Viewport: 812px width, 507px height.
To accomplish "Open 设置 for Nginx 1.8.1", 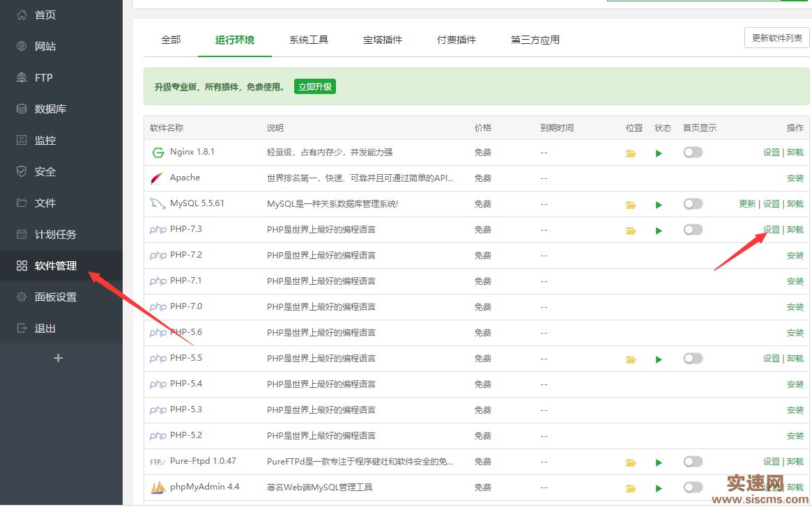I will click(x=771, y=152).
